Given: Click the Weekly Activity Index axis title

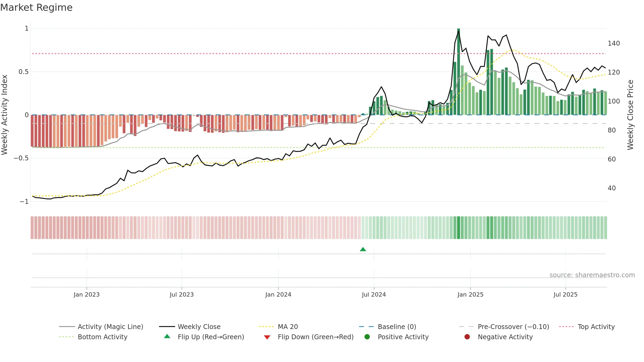Looking at the screenshot, I should click(x=4, y=115).
